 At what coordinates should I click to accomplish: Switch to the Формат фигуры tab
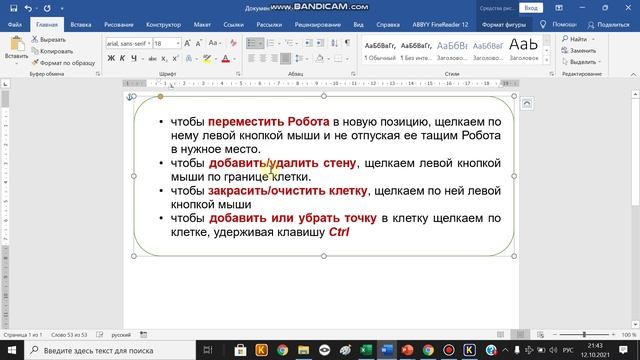(x=504, y=25)
